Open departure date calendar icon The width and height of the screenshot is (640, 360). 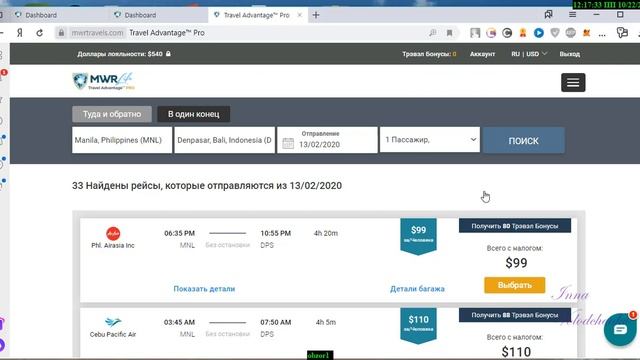288,143
